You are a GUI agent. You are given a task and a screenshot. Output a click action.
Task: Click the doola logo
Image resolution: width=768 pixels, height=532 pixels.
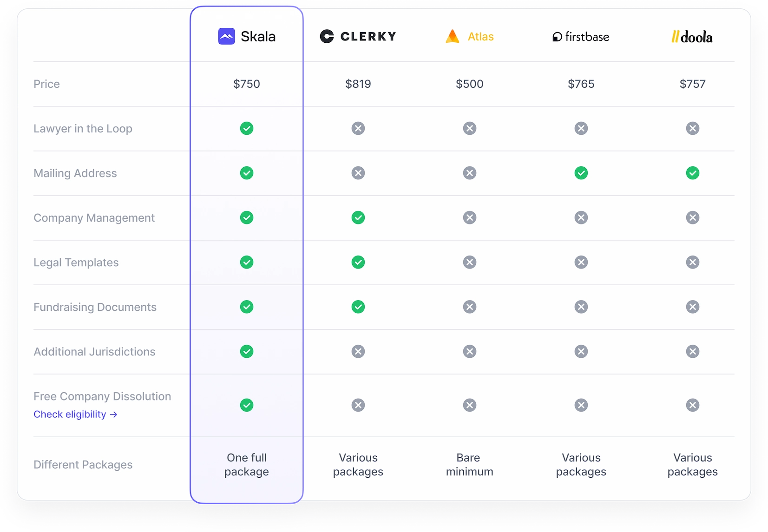(x=692, y=37)
